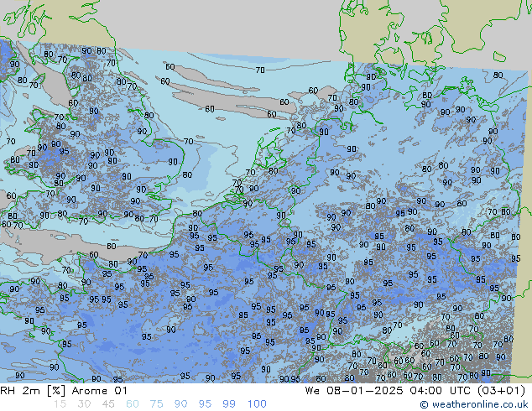Open the weatheronline.co.uk copyright link
Screen dimensions: 532x411
[474, 404]
